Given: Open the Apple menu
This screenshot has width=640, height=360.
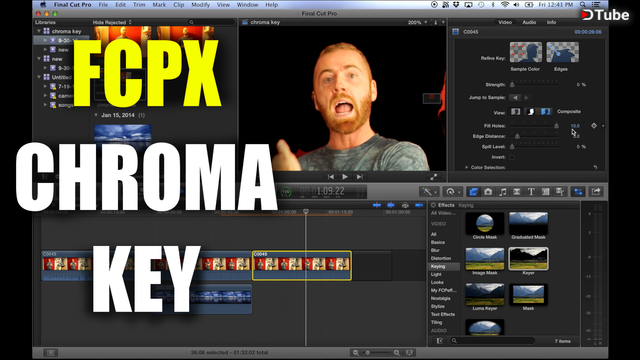Looking at the screenshot, I should 43,4.
